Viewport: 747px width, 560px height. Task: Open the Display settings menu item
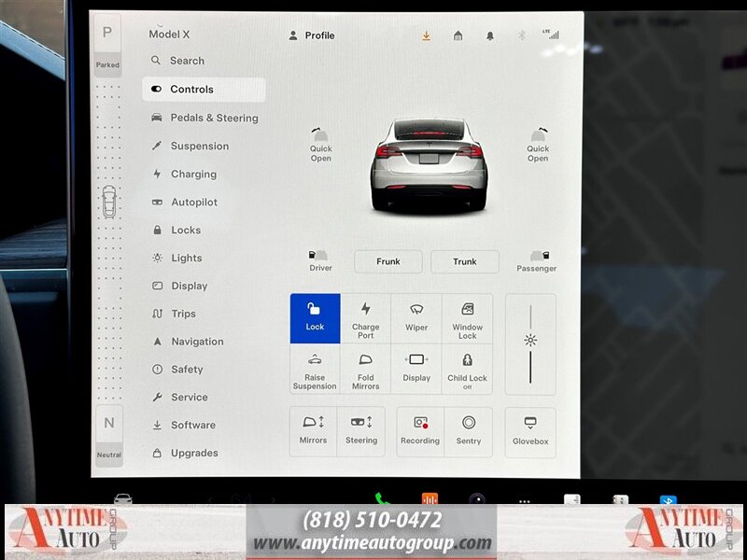click(179, 287)
